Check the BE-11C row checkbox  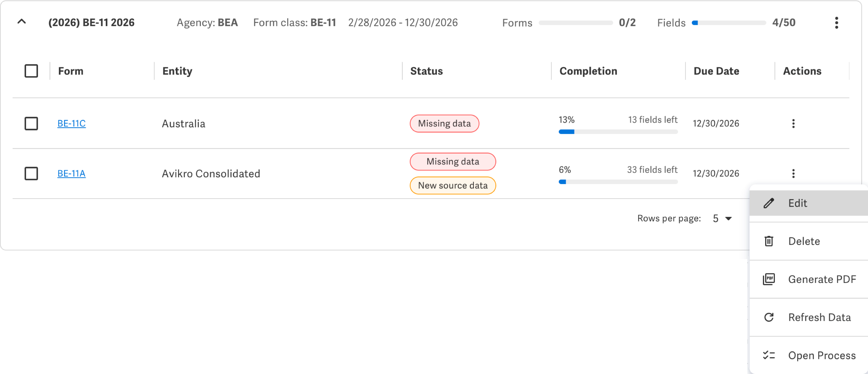click(31, 123)
